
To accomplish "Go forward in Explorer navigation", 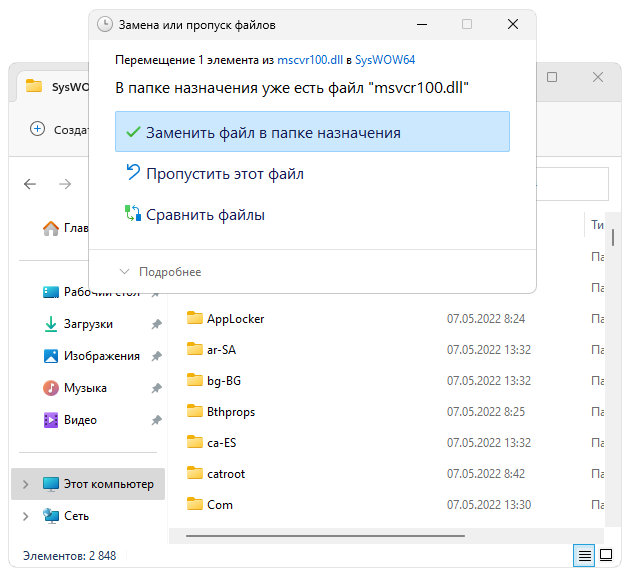I will click(x=65, y=184).
